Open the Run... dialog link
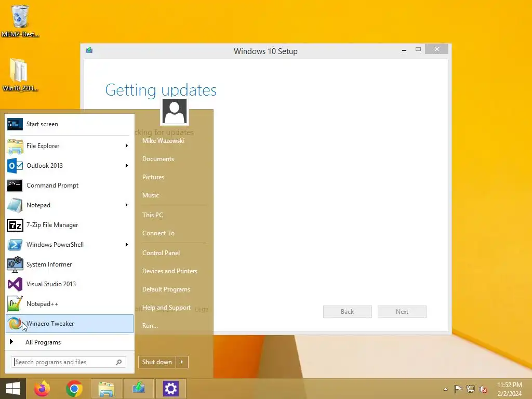The height and width of the screenshot is (399, 532). (x=150, y=326)
